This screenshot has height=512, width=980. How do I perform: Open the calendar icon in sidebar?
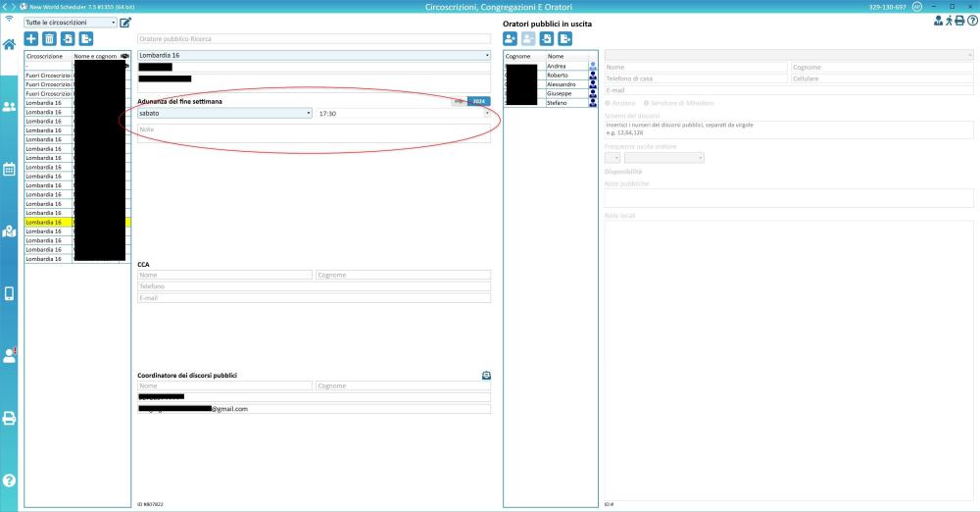click(9, 169)
